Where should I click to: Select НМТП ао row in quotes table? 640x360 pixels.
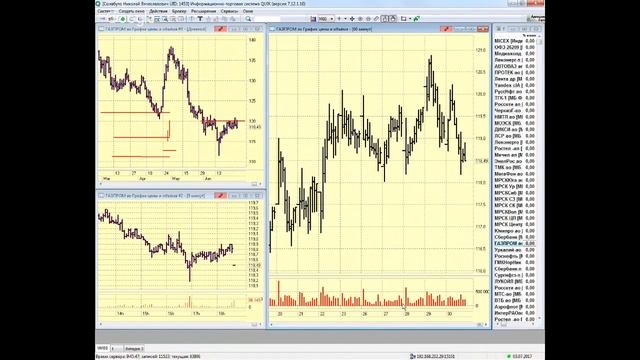[x=515, y=117]
